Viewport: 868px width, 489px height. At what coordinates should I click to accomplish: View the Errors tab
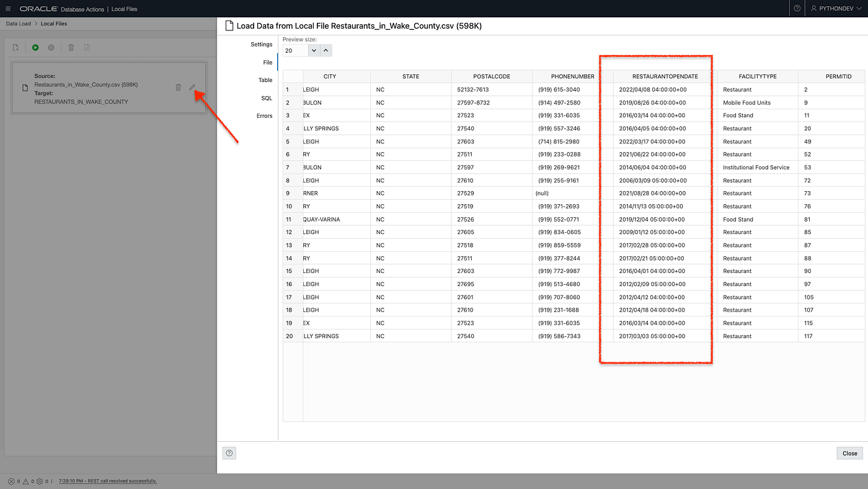pyautogui.click(x=265, y=115)
